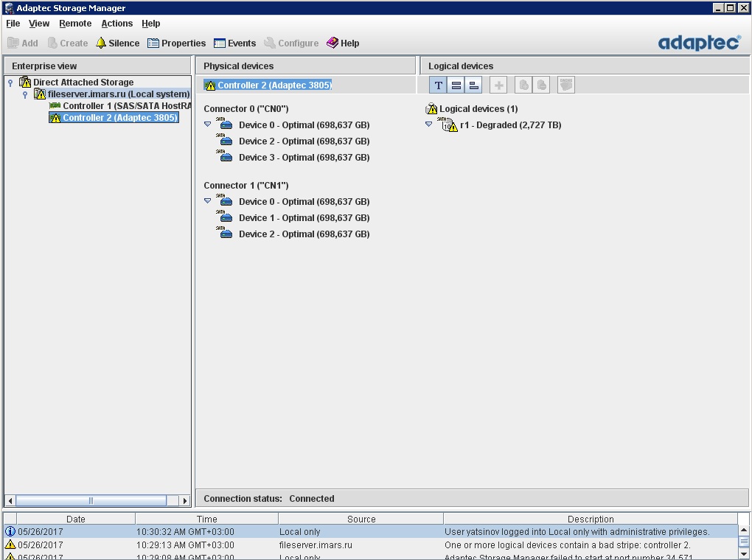
Task: Click the info icon on the 10:30:32 event
Action: (10, 532)
